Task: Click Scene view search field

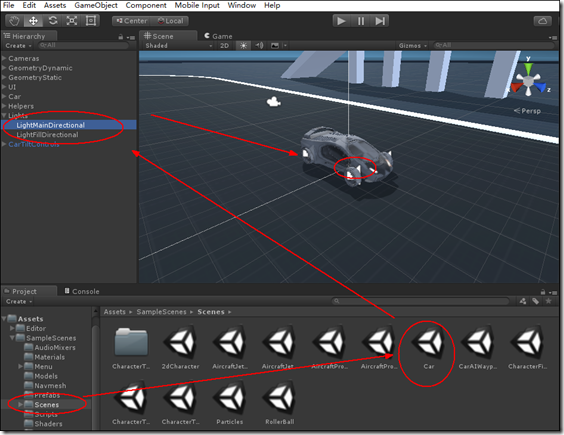Action: pyautogui.click(x=494, y=45)
